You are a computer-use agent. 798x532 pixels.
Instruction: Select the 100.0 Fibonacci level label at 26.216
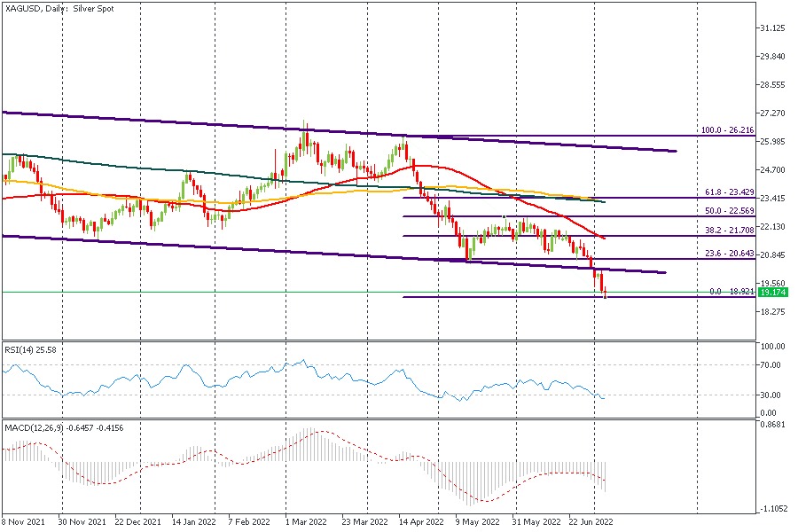pyautogui.click(x=727, y=130)
